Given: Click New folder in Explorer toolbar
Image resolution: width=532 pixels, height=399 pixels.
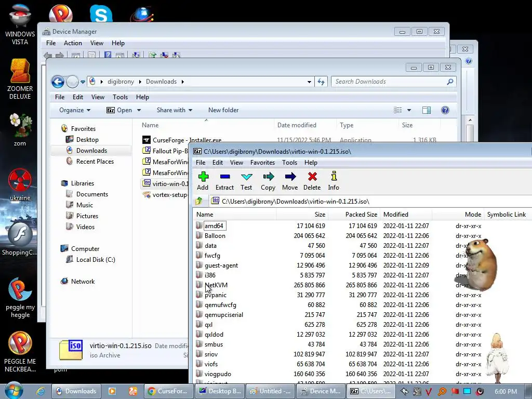Looking at the screenshot, I should pos(223,110).
